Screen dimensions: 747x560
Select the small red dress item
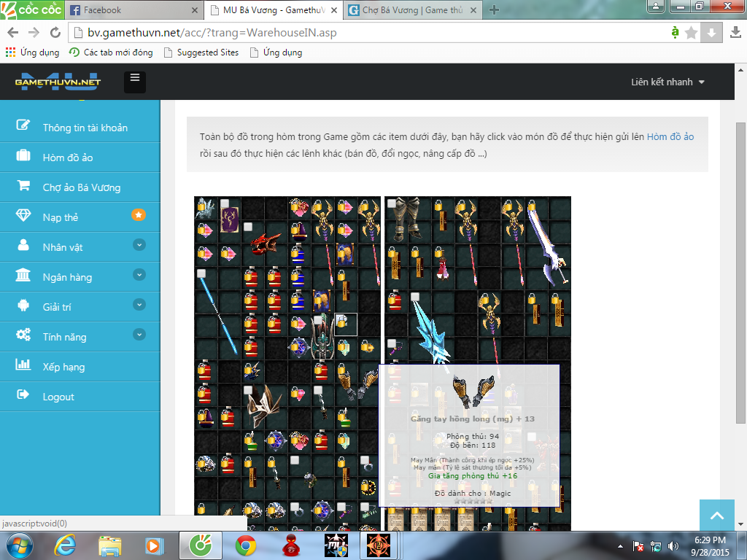click(443, 268)
